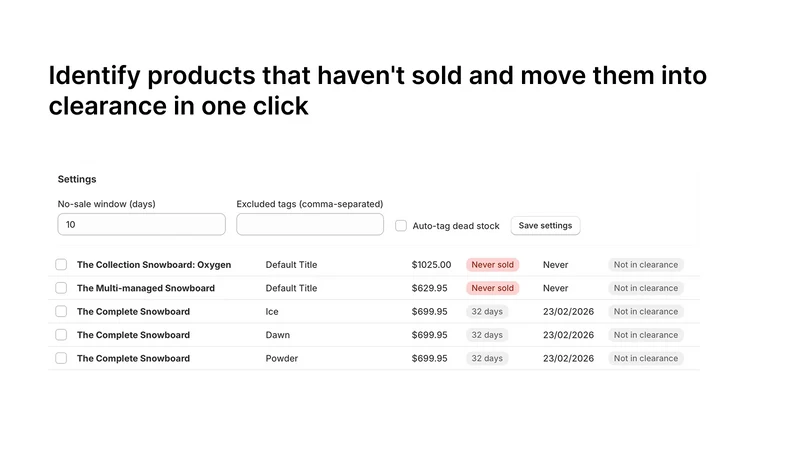Tick The Multi-managed Snowboard checkbox
Screen dimensions: 800x450
click(61, 288)
